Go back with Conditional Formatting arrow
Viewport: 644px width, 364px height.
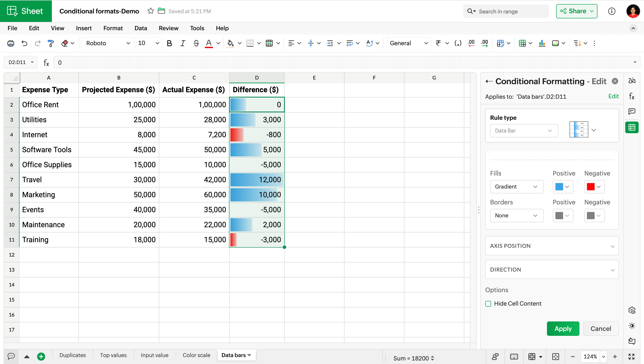point(489,81)
